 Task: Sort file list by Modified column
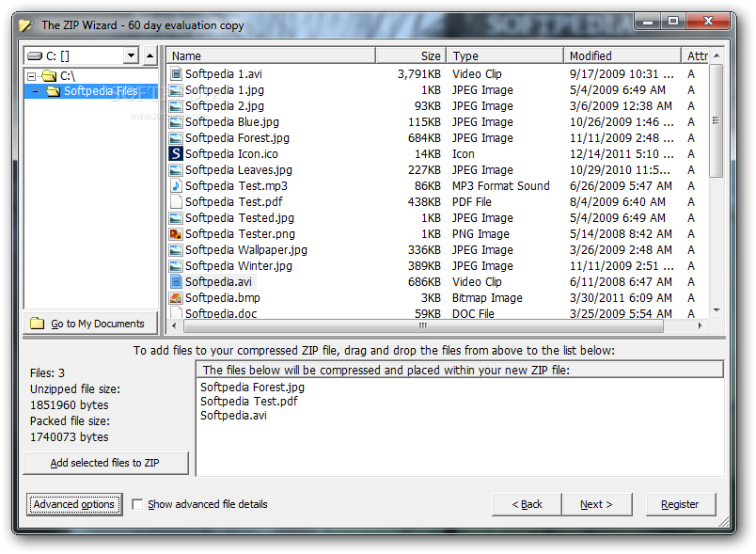[x=622, y=55]
